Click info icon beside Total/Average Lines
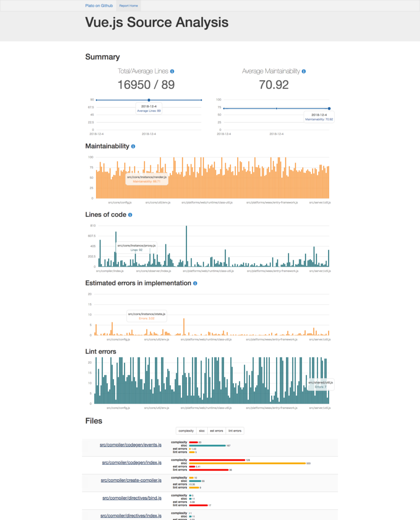Viewport: 420px width, 520px height. coord(172,71)
